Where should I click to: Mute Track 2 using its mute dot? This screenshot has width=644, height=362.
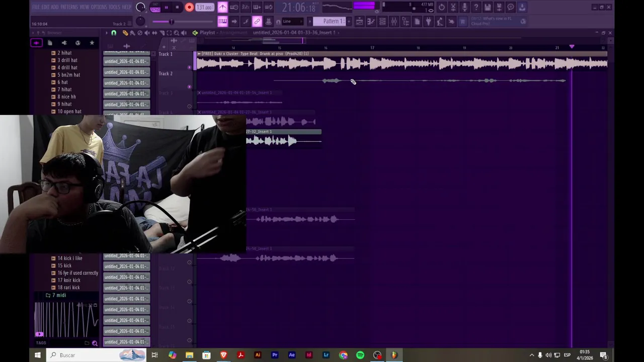coord(190,86)
